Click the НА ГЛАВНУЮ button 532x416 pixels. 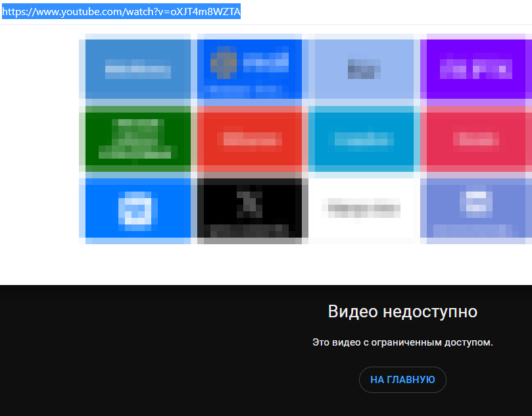point(402,380)
